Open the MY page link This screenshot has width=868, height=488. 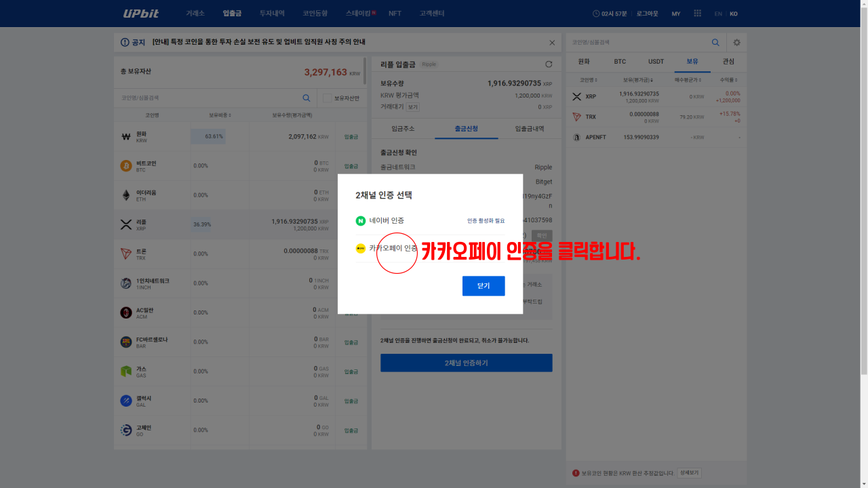(x=676, y=14)
